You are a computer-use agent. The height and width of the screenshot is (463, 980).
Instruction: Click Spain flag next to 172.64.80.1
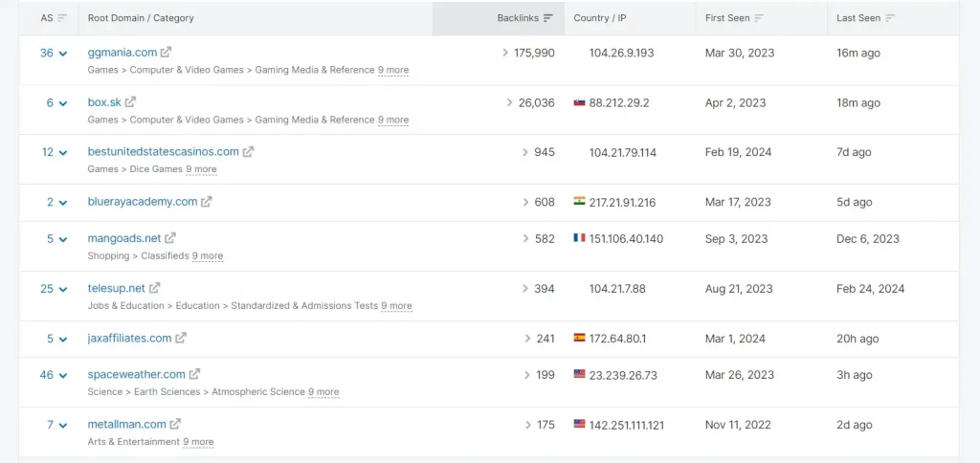tap(579, 338)
